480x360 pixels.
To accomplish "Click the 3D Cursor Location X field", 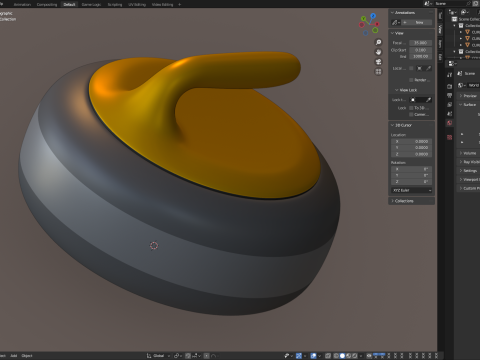I will pos(412,141).
